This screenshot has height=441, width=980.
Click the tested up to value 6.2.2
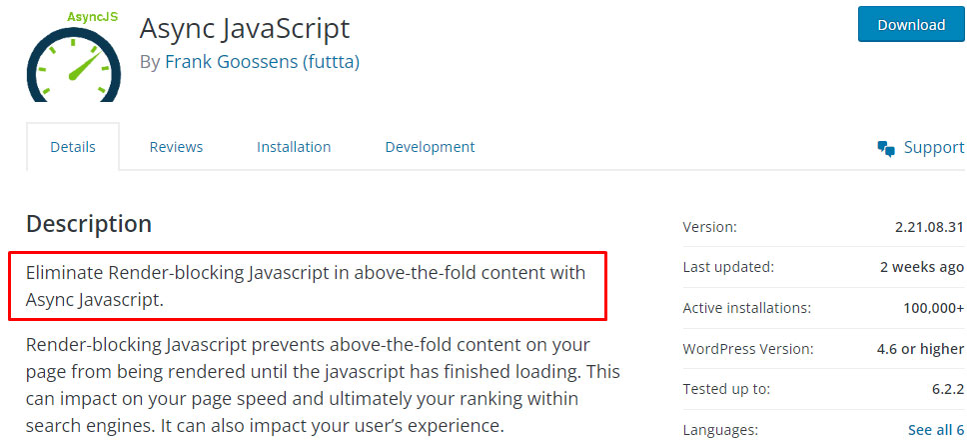tap(947, 389)
